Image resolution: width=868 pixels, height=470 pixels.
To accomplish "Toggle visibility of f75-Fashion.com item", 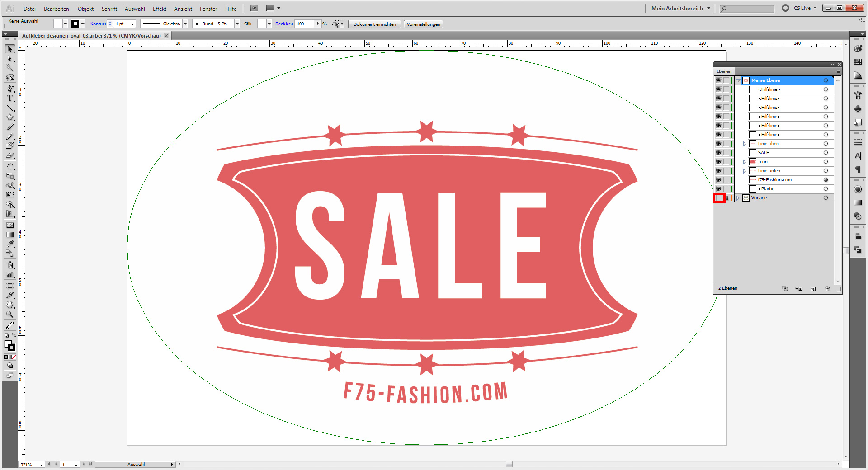I will tap(718, 180).
